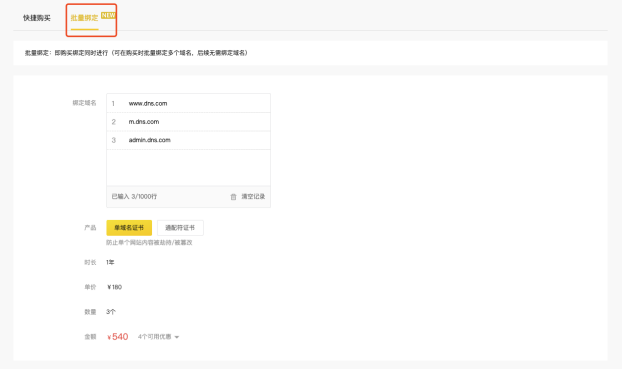
Task: Click the NEW badge on 批量绑定
Action: tap(108, 15)
